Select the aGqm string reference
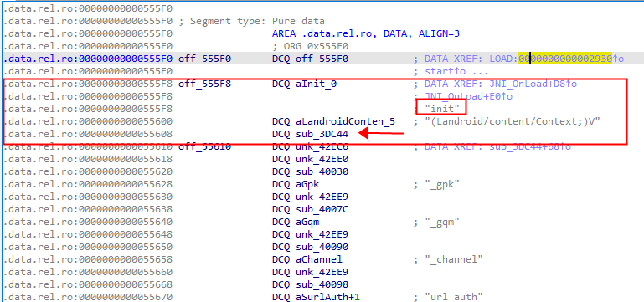The height and width of the screenshot is (302, 644). [307, 222]
